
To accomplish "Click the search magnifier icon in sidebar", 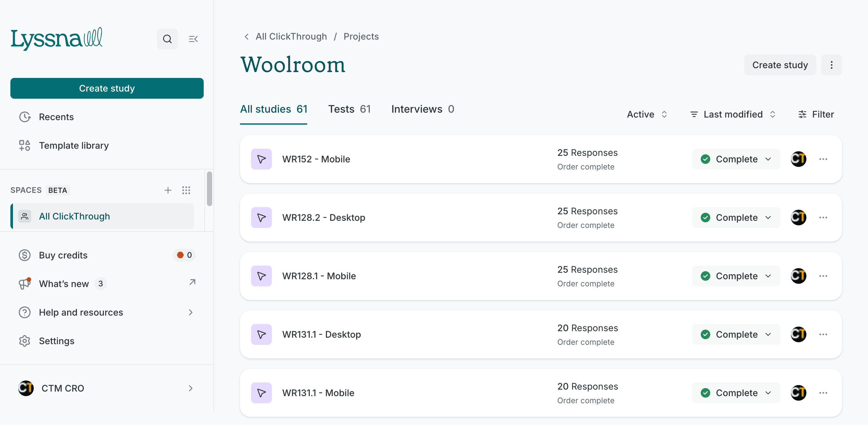I will (167, 39).
